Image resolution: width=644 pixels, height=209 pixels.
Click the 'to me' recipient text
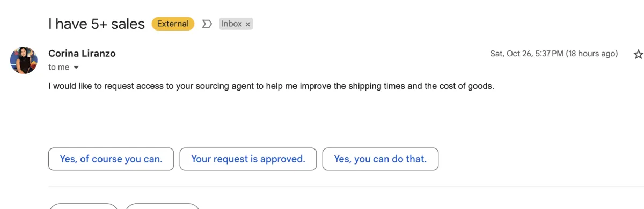59,68
